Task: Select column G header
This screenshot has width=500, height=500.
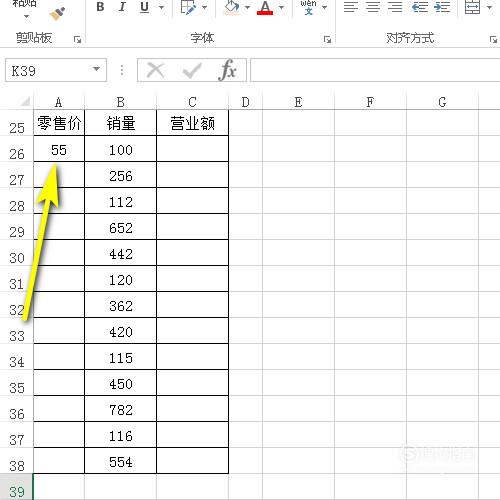Action: pyautogui.click(x=442, y=102)
